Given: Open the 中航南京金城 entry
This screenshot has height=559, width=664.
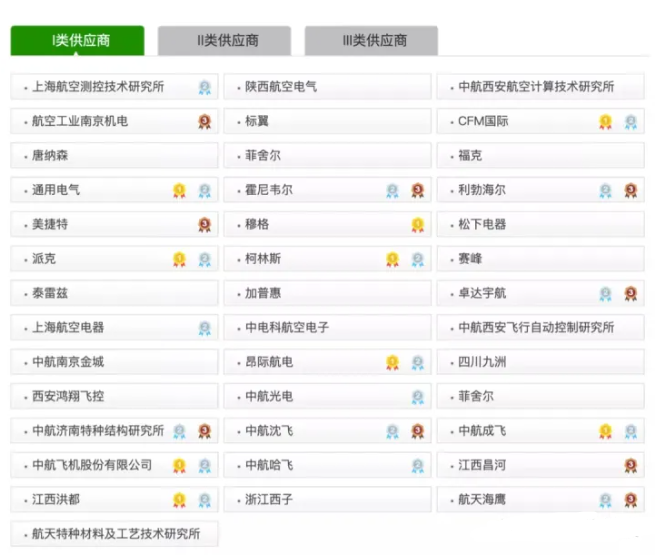Looking at the screenshot, I should [114, 362].
